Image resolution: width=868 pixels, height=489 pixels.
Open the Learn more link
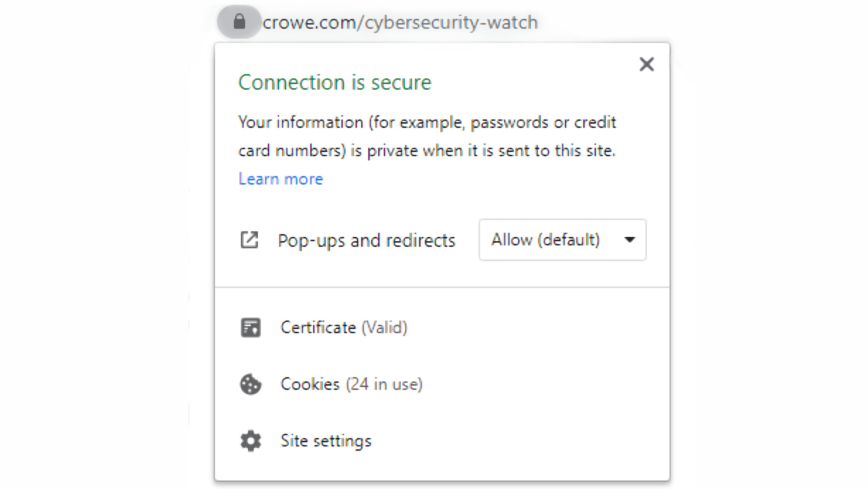click(x=280, y=179)
